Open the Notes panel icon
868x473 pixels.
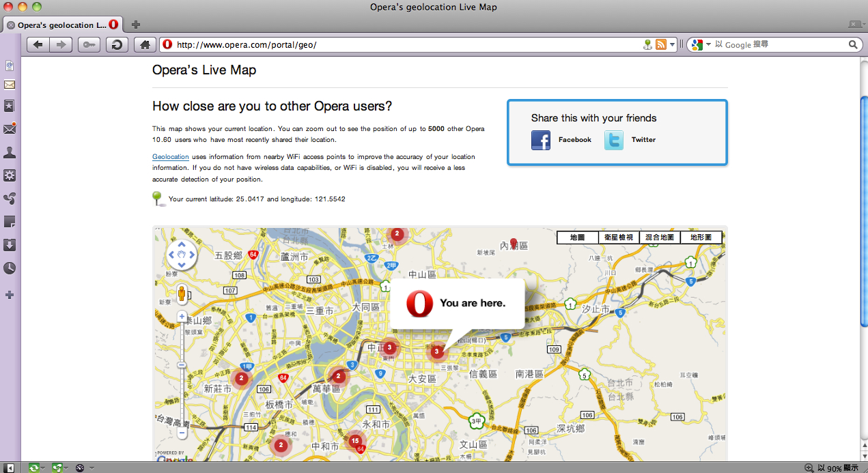click(10, 222)
